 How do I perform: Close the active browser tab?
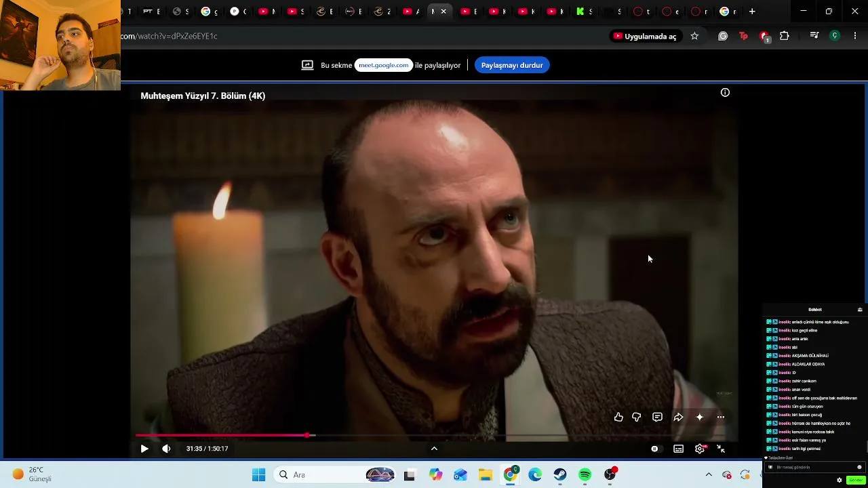click(443, 12)
